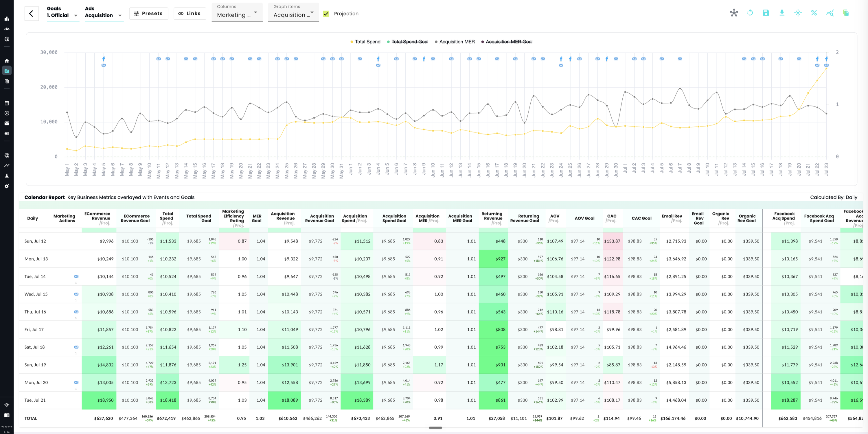The width and height of the screenshot is (868, 434).
Task: Click the 0.83 Acquisition MER cell
Action: 429,241
